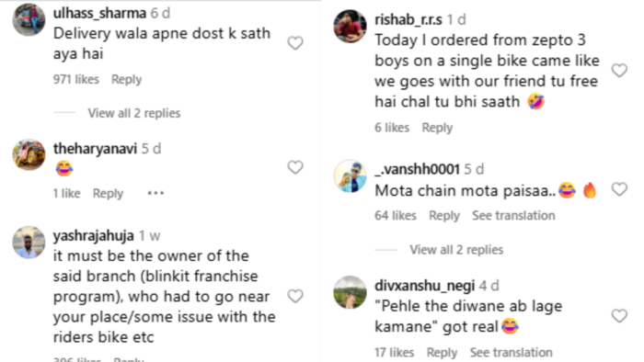This screenshot has width=644, height=362.
Task: Like rishab_r.r.s's zepto comment
Action: click(x=619, y=71)
